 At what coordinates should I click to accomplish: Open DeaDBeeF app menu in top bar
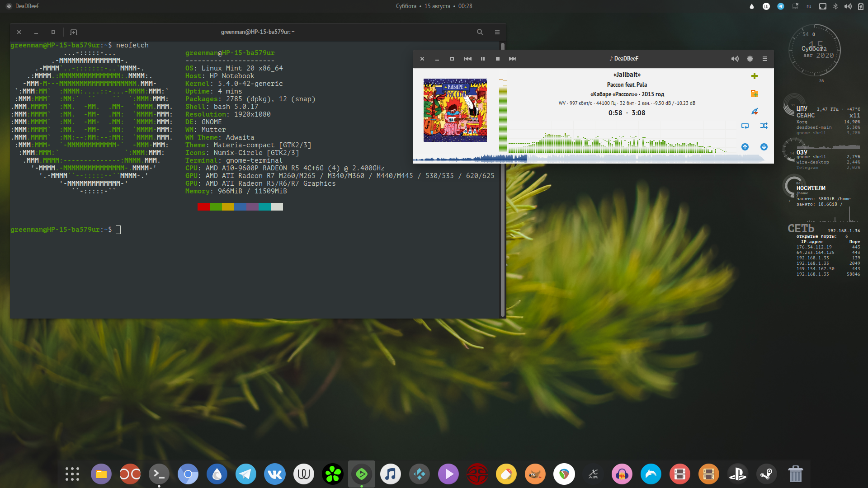pyautogui.click(x=23, y=6)
